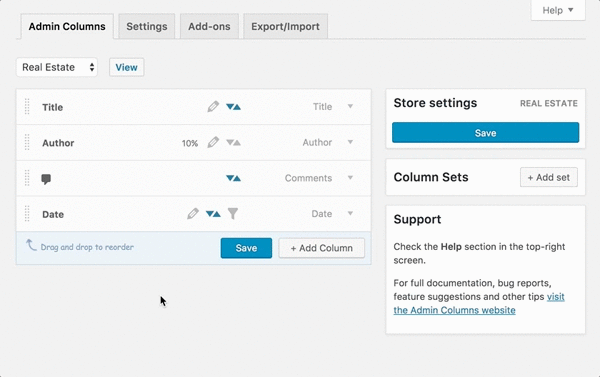The width and height of the screenshot is (600, 377).
Task: Click Save in Store settings panel
Action: point(486,133)
